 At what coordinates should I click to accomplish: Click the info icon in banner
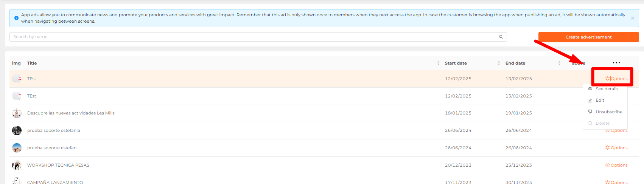pos(16,18)
